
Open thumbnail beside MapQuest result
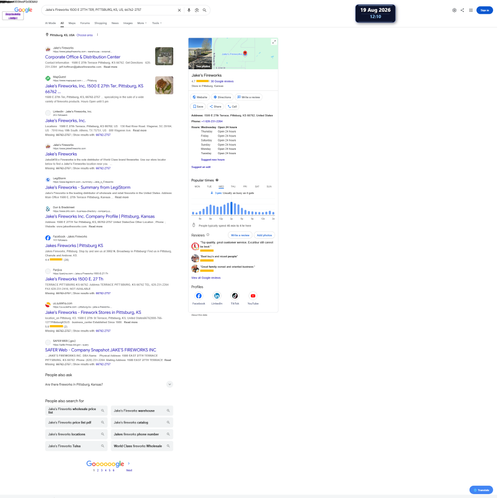(164, 85)
